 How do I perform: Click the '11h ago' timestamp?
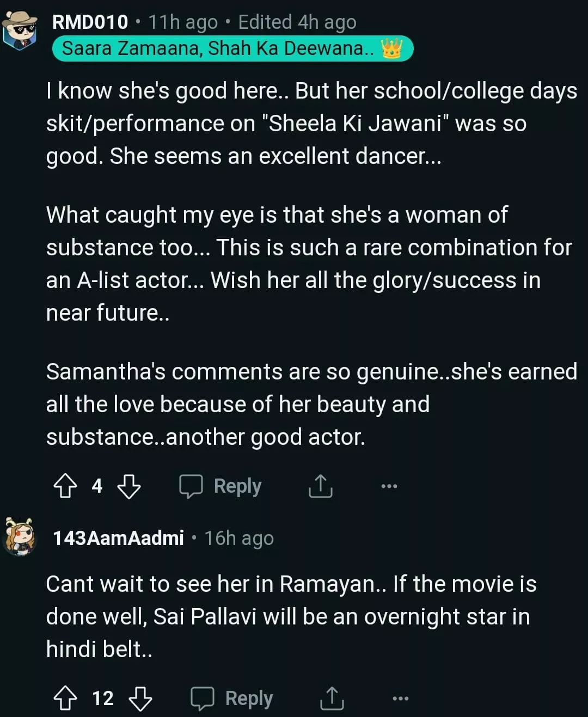tap(183, 22)
